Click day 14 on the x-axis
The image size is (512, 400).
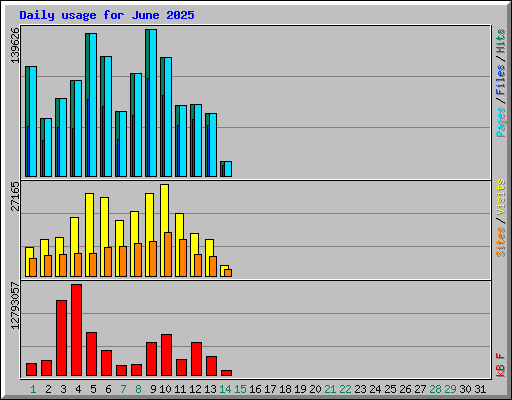point(225,389)
